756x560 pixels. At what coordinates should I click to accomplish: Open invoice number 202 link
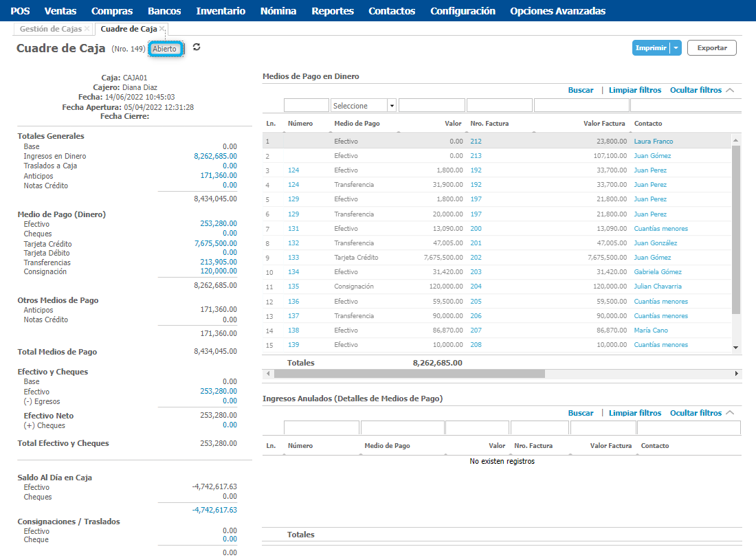476,258
